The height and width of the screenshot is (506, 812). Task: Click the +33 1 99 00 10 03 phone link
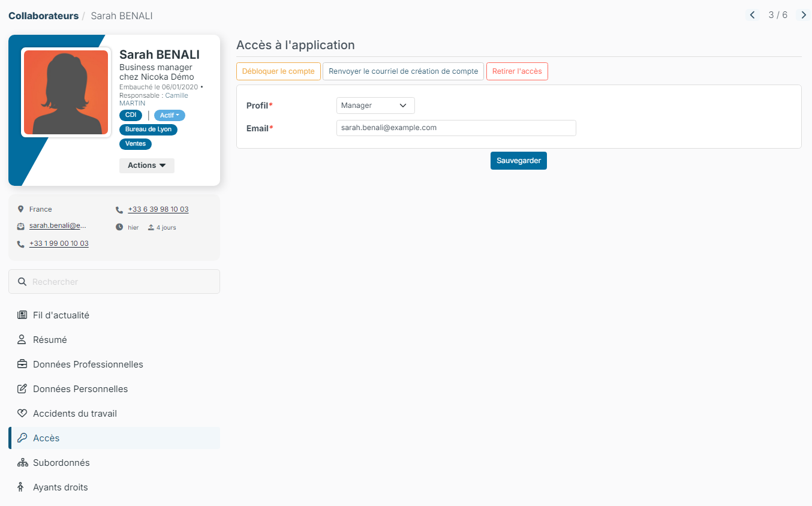click(59, 243)
